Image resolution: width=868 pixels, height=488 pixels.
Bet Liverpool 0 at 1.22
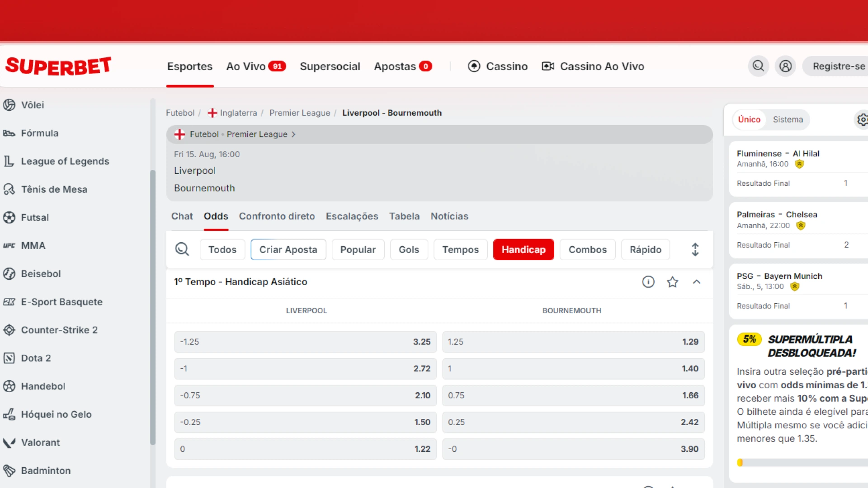click(306, 449)
